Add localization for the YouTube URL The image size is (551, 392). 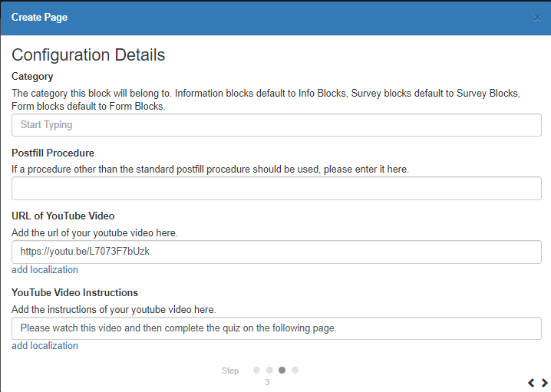coord(45,270)
